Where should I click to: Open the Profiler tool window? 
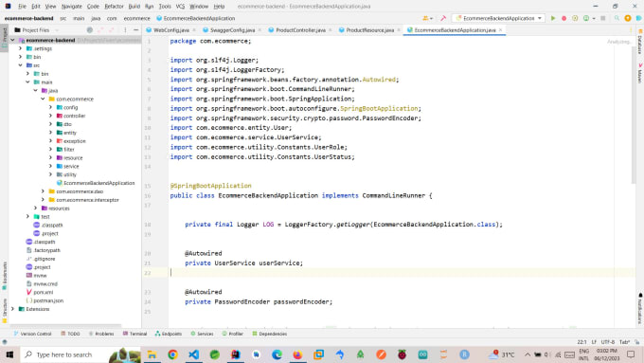pos(232,334)
